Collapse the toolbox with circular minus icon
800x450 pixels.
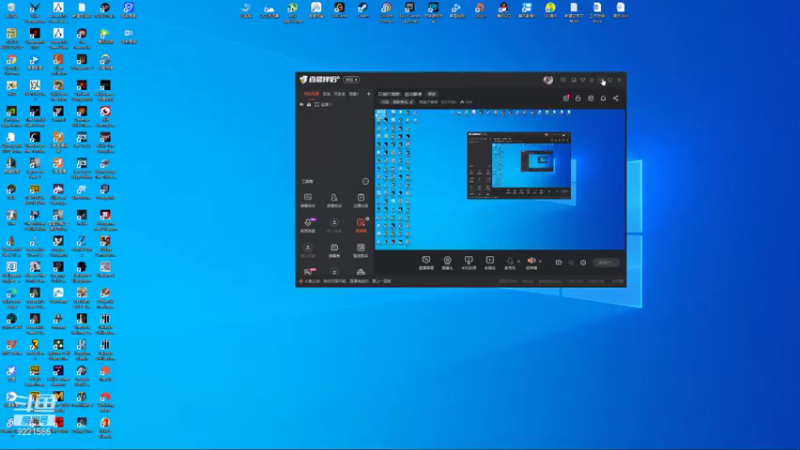[x=365, y=181]
